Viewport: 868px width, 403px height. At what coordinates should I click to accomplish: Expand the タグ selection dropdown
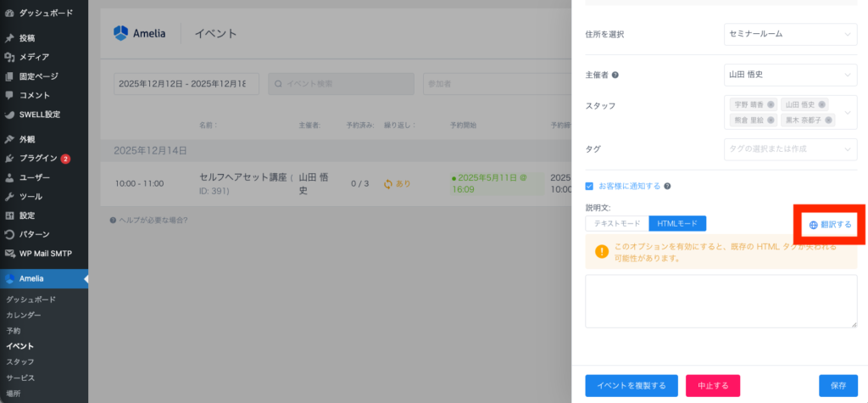click(790, 148)
